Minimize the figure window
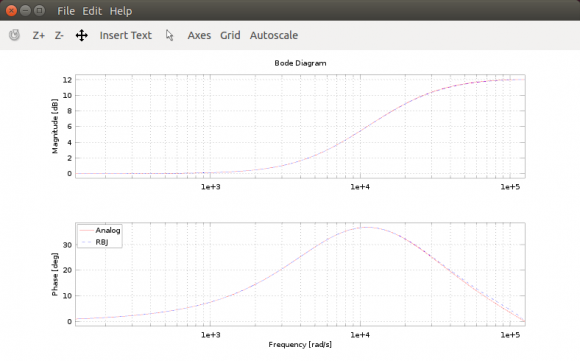580x361 pixels. pos(25,11)
